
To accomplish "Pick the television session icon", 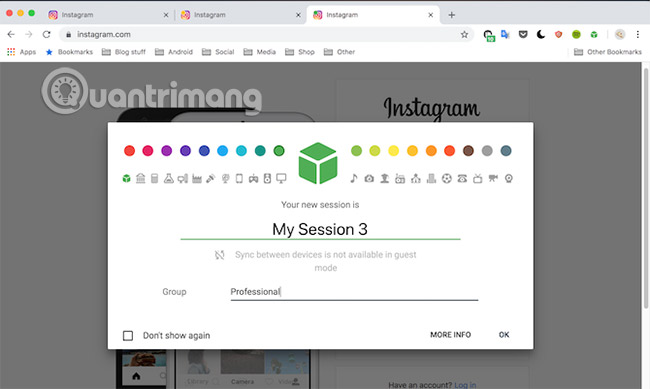I will [x=478, y=179].
